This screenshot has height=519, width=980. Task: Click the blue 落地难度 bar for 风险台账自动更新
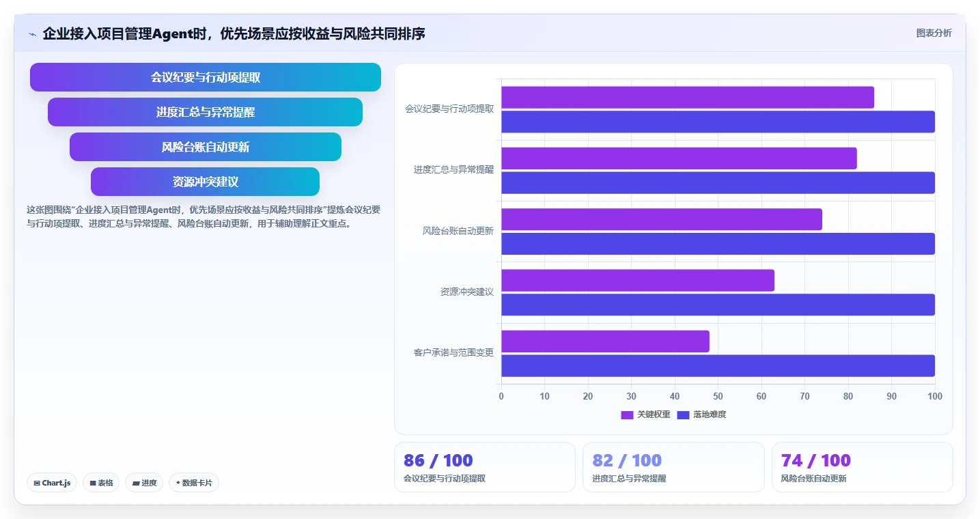[718, 244]
